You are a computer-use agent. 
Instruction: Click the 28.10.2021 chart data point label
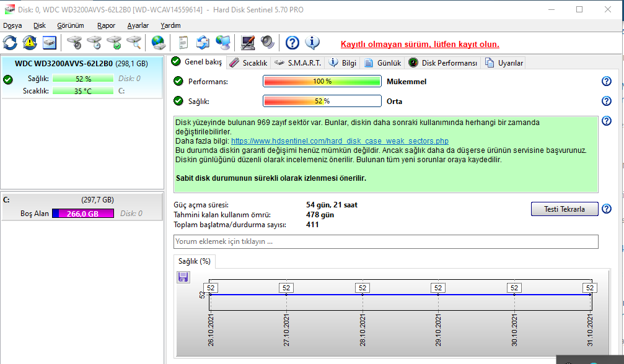point(362,288)
